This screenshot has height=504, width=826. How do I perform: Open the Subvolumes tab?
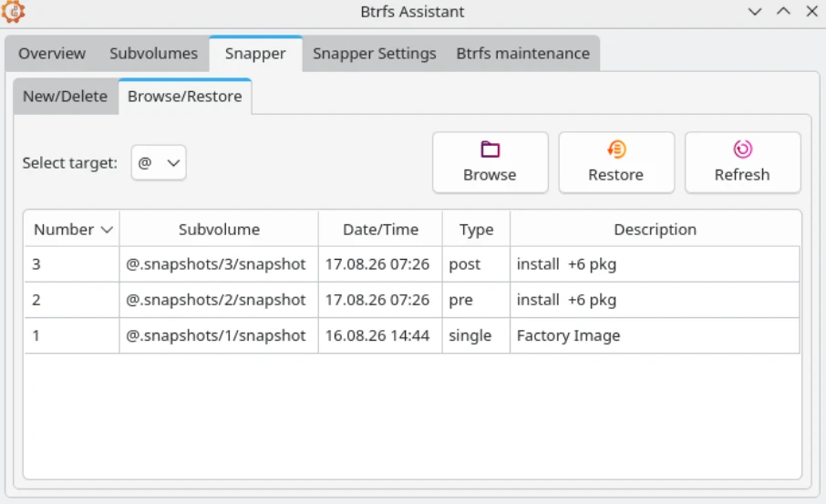pos(153,53)
